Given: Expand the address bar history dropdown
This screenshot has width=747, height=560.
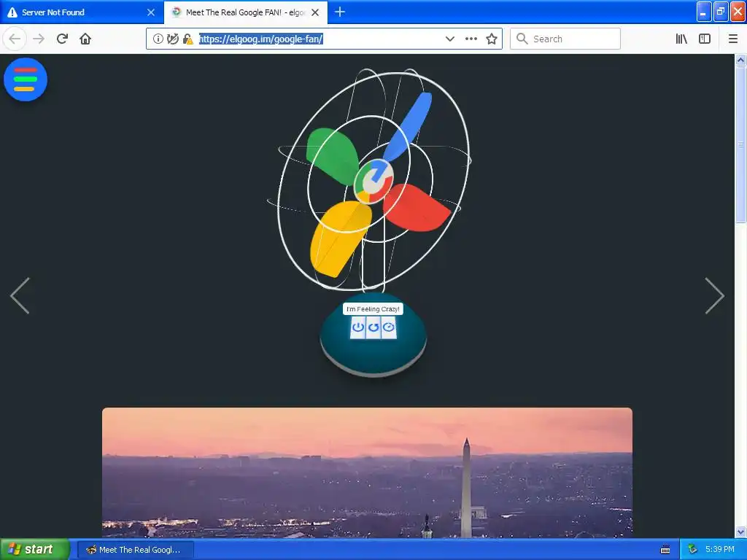Looking at the screenshot, I should point(449,39).
